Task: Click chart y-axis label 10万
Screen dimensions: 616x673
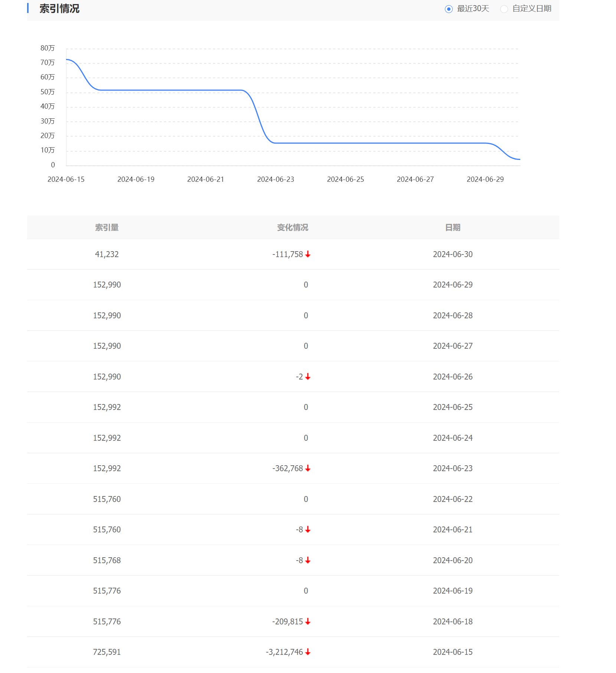Action: (x=47, y=150)
